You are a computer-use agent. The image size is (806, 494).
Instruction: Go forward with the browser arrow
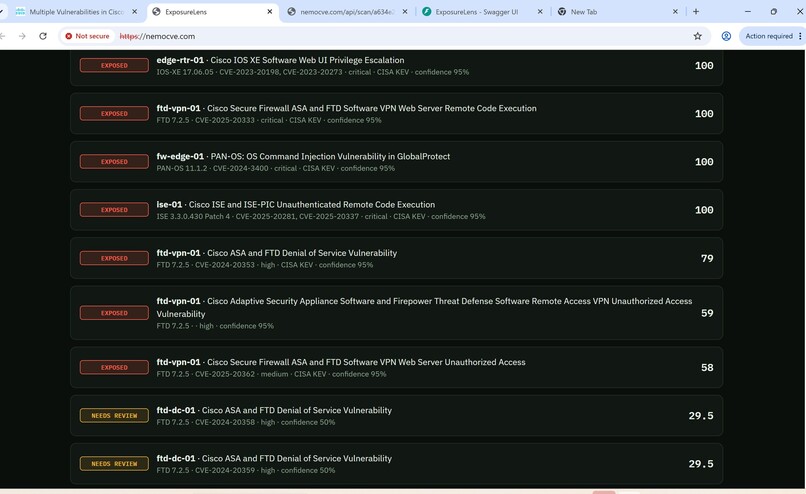tap(22, 36)
